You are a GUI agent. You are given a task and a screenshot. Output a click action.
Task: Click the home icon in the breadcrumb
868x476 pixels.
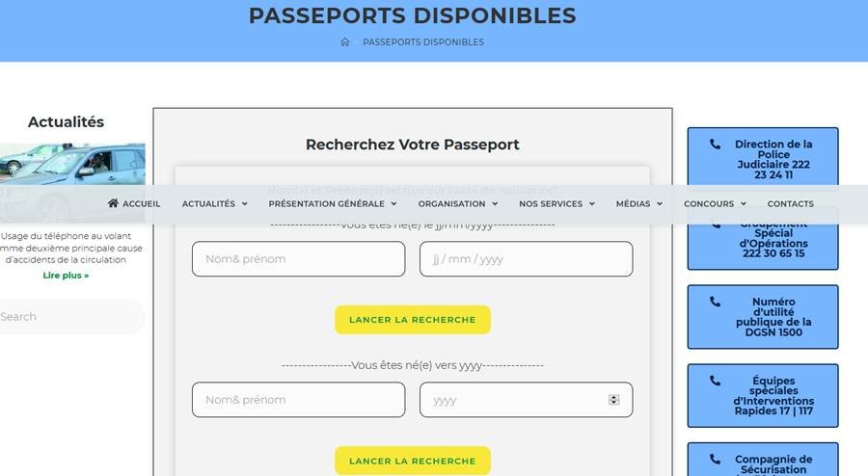coord(345,42)
